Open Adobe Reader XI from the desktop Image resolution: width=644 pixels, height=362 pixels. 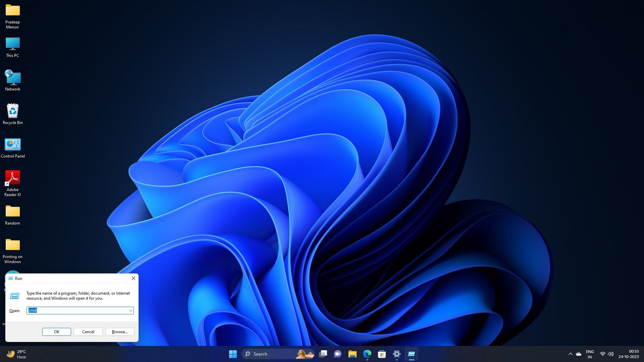pos(12,178)
